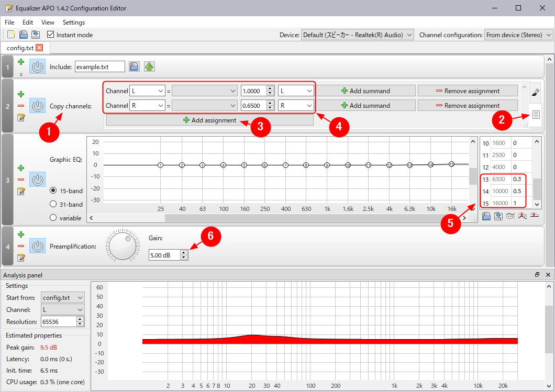Expand the Channel configuration dropdown
Viewport: 555px width, 392px height.
tap(518, 35)
